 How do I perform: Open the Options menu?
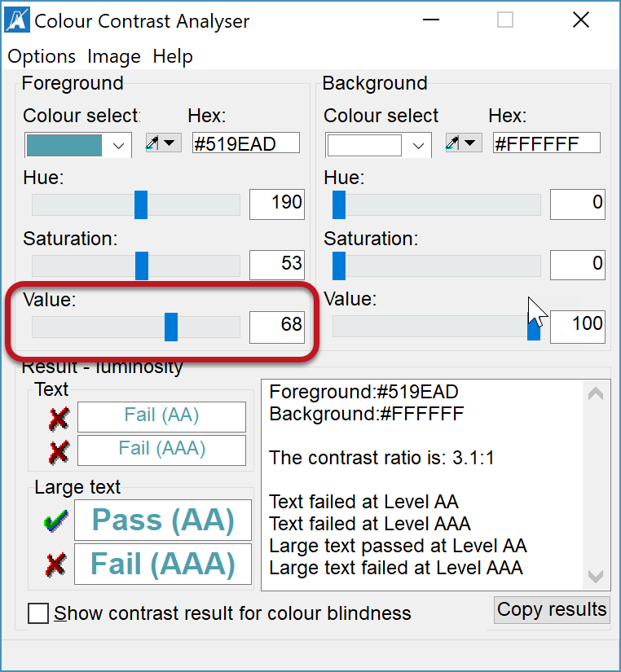41,56
